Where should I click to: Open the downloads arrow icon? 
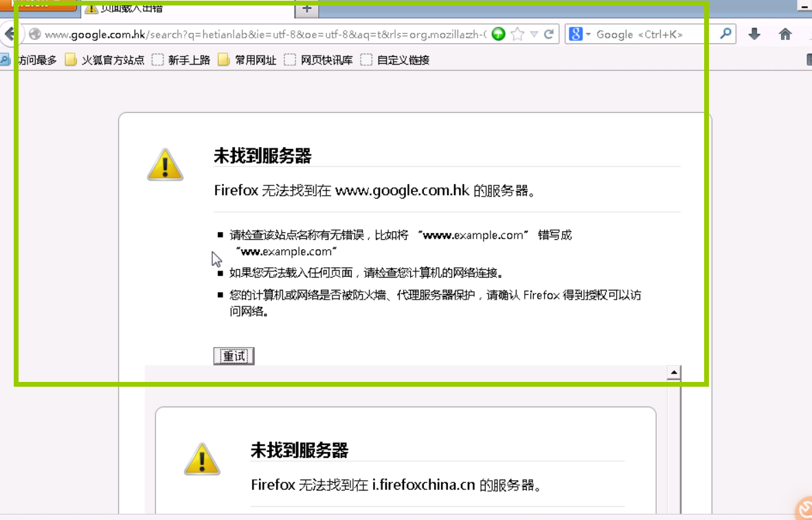click(754, 34)
